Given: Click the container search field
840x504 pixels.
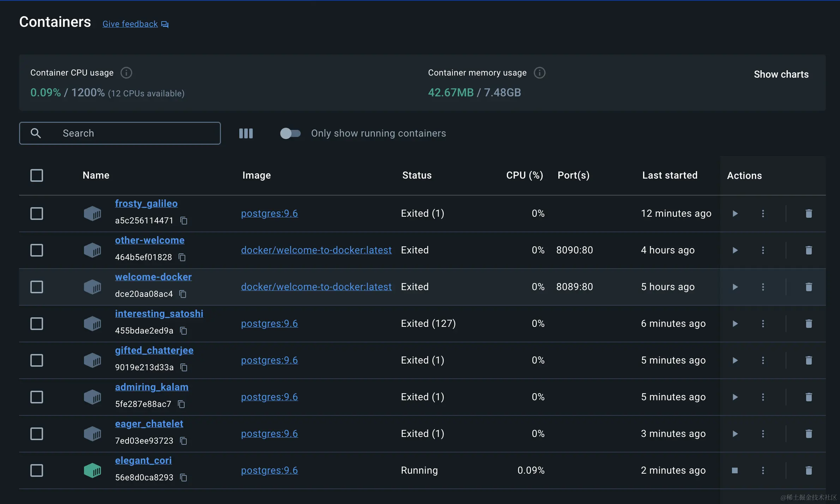Looking at the screenshot, I should coord(120,133).
